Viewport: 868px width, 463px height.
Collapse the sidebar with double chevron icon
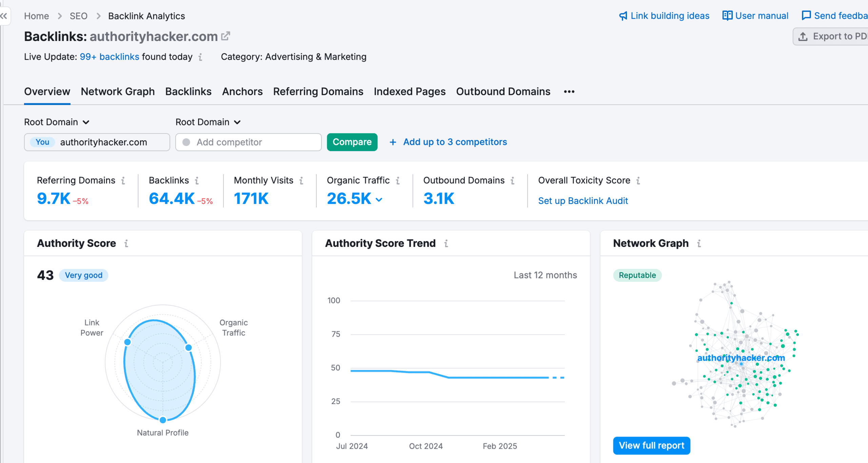4,16
